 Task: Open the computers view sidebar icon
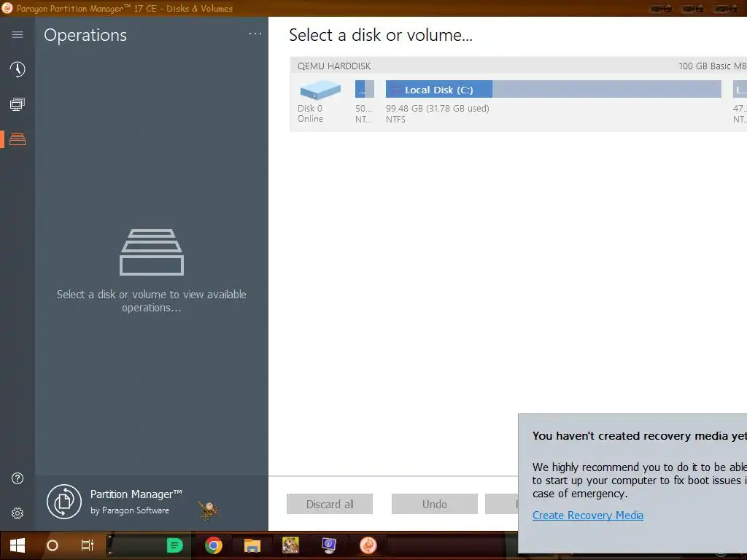[18, 104]
